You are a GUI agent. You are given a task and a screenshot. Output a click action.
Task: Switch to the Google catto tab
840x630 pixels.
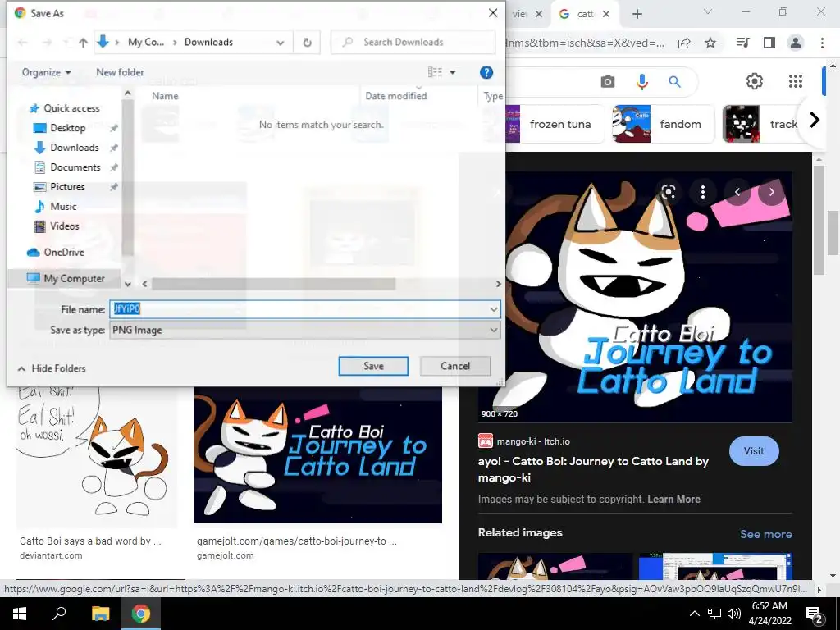click(585, 14)
